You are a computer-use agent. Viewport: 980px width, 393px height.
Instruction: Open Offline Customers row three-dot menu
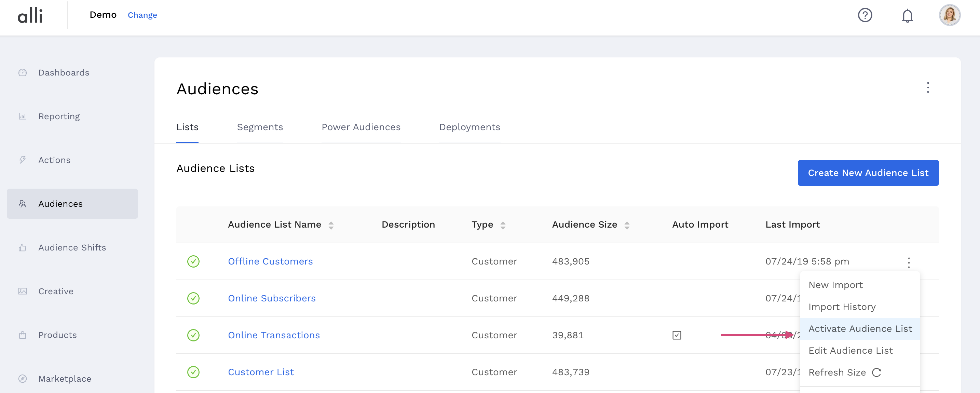point(909,262)
